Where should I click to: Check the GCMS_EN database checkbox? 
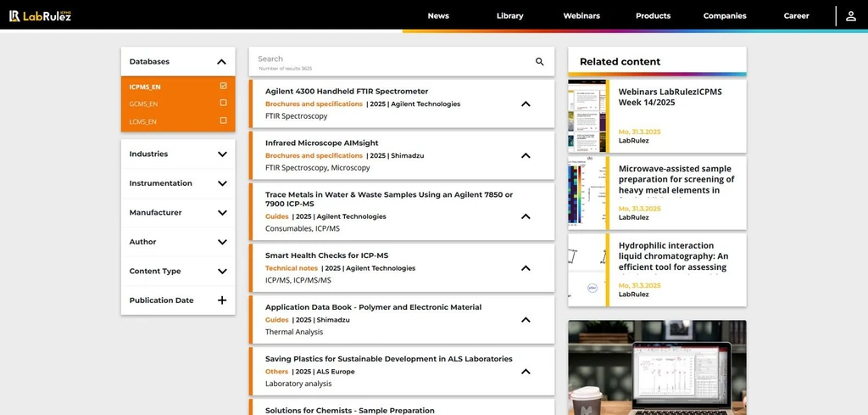pyautogui.click(x=223, y=103)
